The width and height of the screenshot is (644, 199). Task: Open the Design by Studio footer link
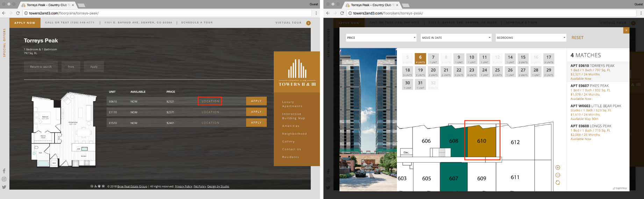tap(219, 186)
